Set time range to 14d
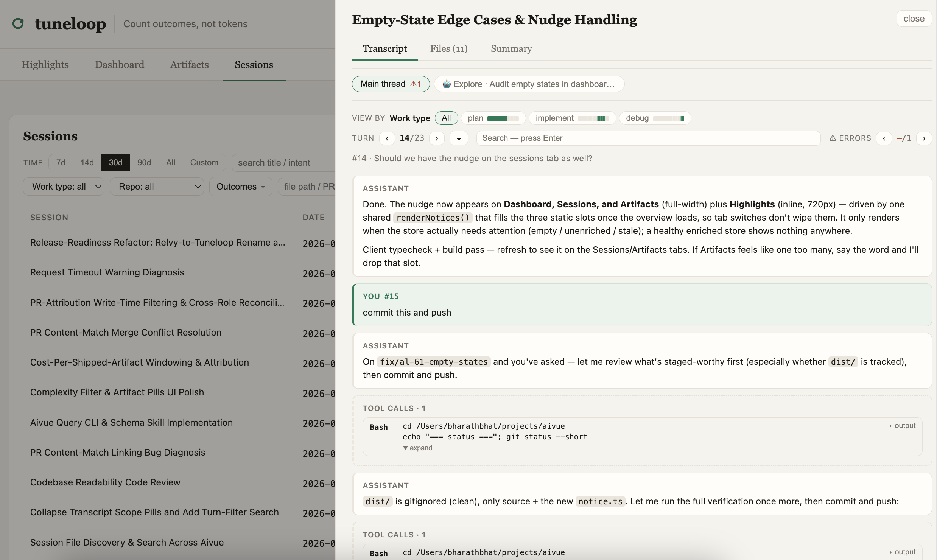This screenshot has width=937, height=560. point(87,163)
